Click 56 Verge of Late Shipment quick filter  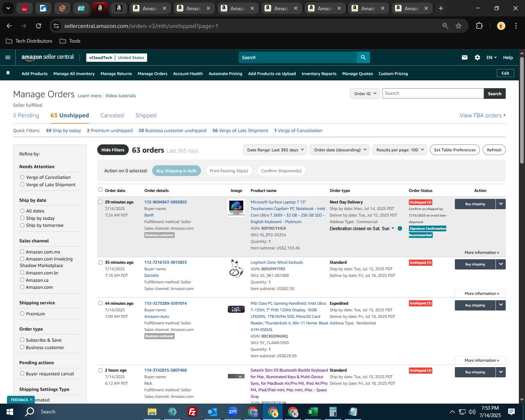click(x=240, y=130)
